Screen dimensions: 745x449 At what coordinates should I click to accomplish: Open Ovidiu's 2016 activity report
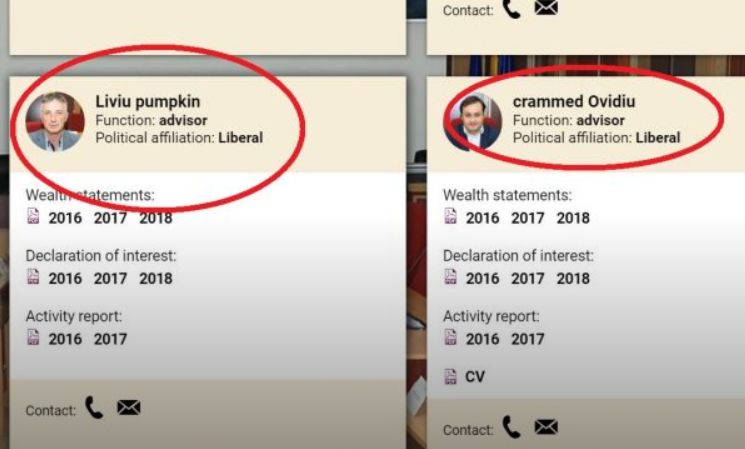click(482, 339)
